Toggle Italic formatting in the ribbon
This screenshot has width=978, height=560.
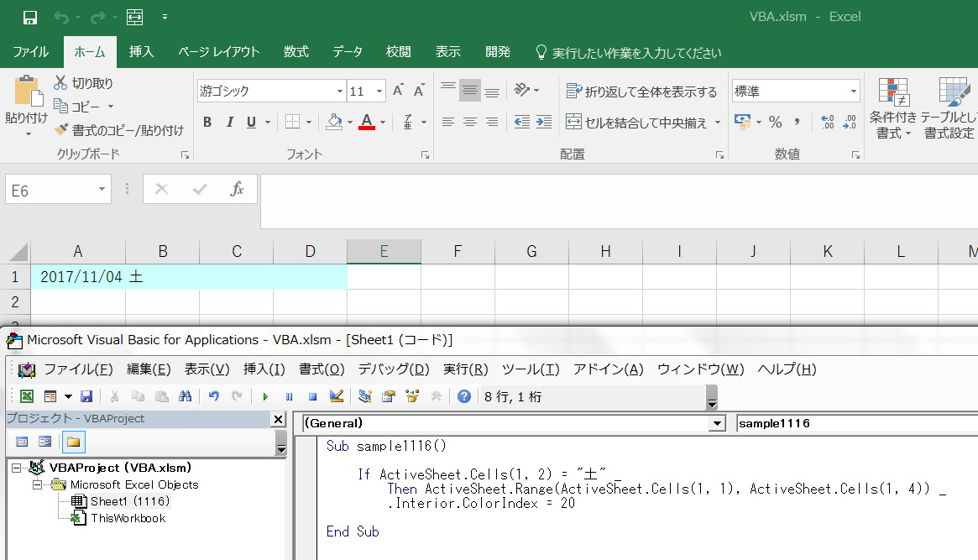click(229, 123)
